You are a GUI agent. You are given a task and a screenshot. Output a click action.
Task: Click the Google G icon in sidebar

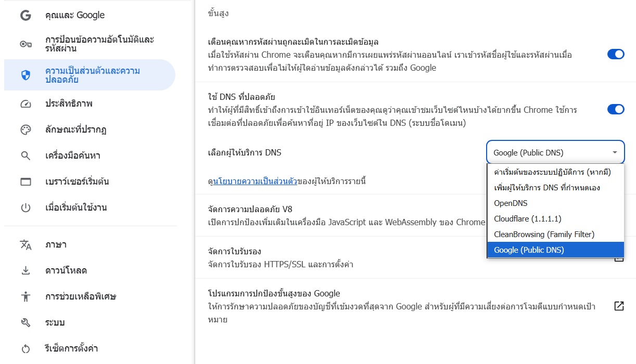[26, 15]
